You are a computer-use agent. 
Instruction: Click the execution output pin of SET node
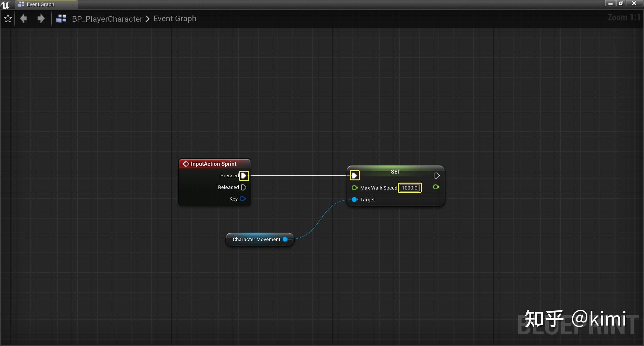(x=436, y=176)
